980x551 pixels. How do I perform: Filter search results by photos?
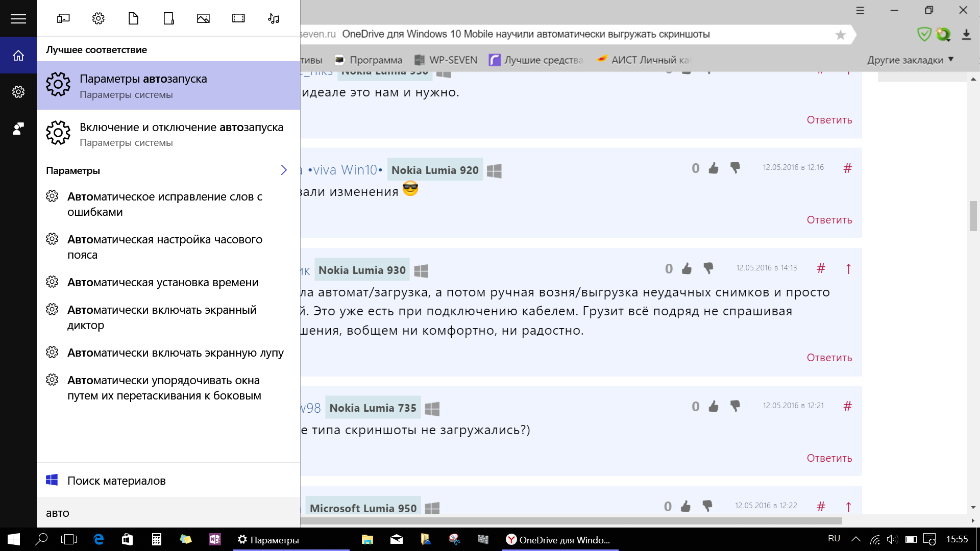(x=203, y=19)
